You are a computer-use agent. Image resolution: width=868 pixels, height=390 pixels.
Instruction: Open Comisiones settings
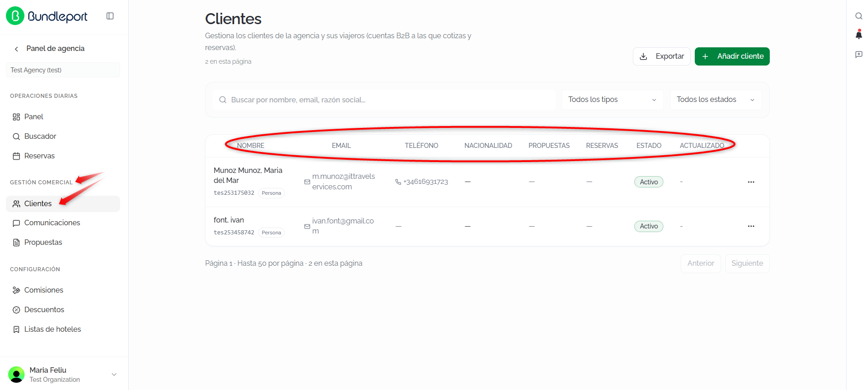[63, 290]
